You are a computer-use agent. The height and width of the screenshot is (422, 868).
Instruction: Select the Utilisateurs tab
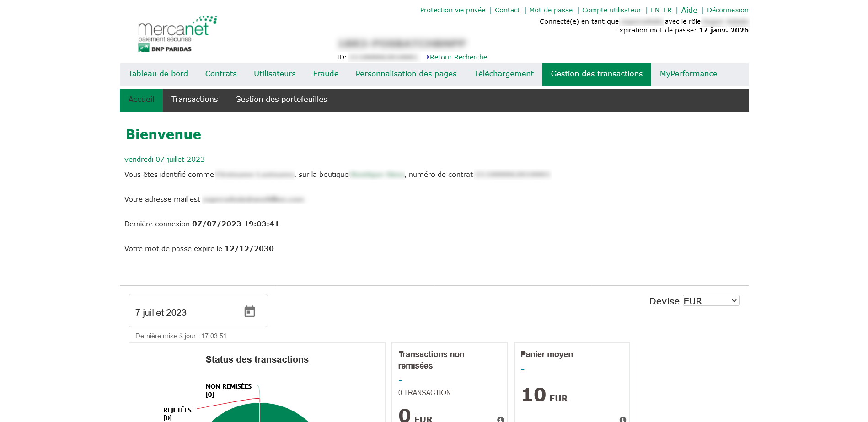click(x=274, y=74)
